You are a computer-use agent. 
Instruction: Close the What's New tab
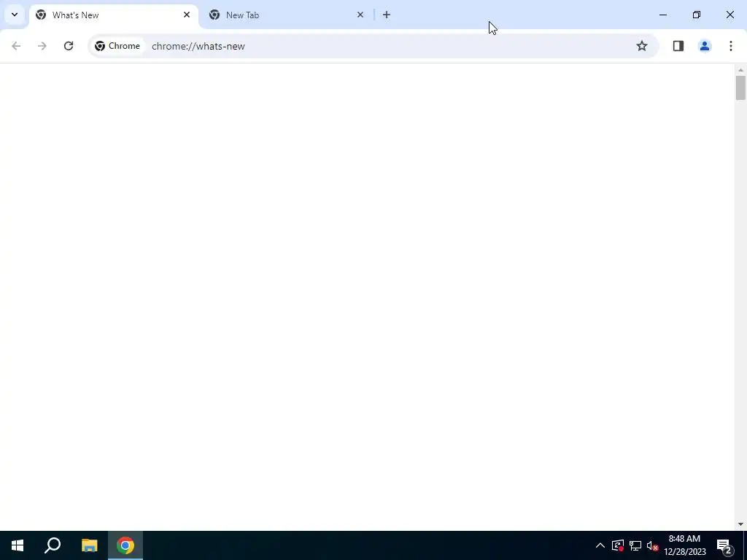(x=187, y=15)
